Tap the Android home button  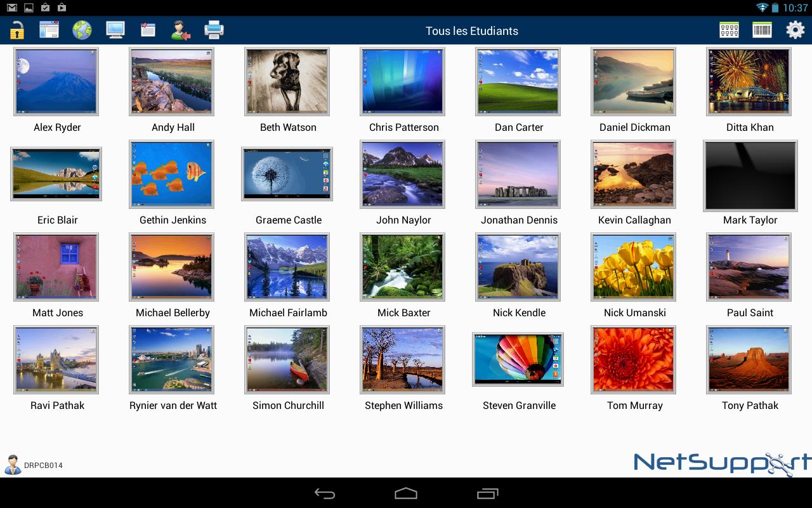point(406,493)
